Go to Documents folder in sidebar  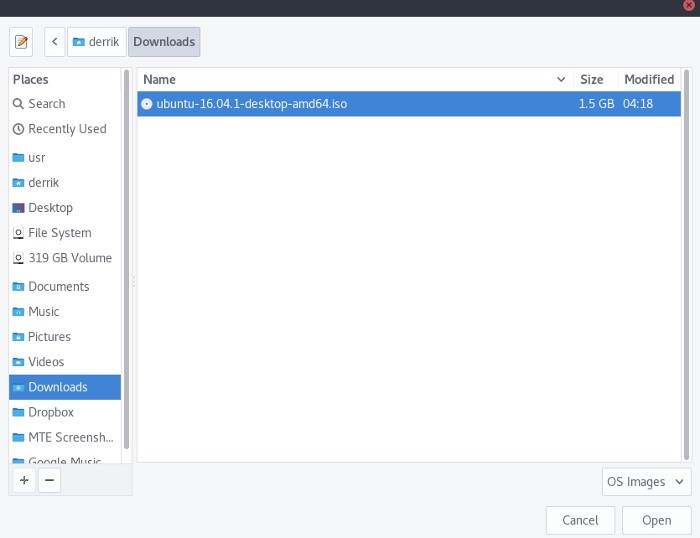point(58,287)
